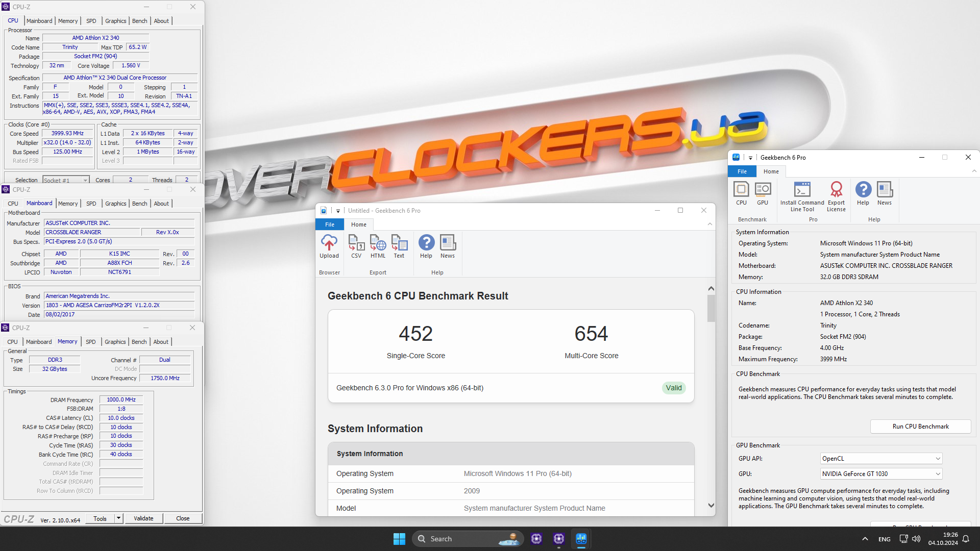Open notifications bell icon
The image size is (980, 551).
click(966, 539)
